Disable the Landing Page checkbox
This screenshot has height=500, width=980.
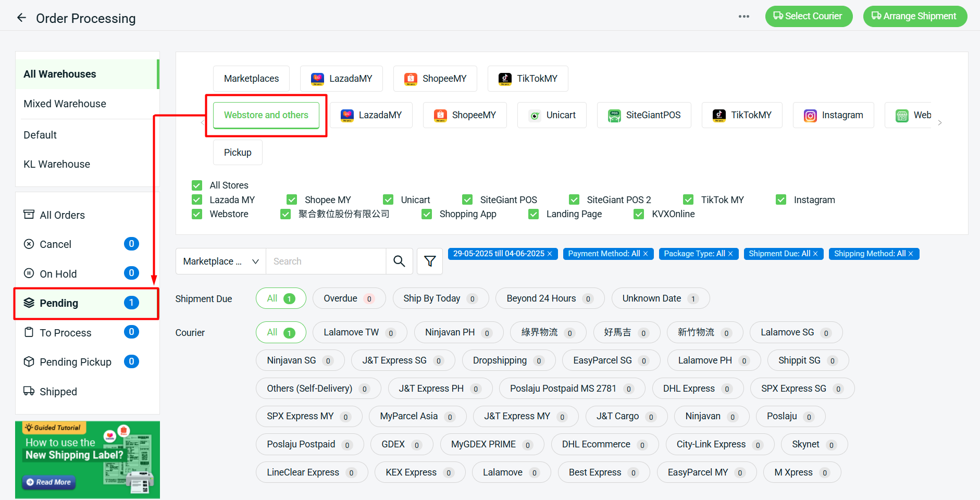533,214
